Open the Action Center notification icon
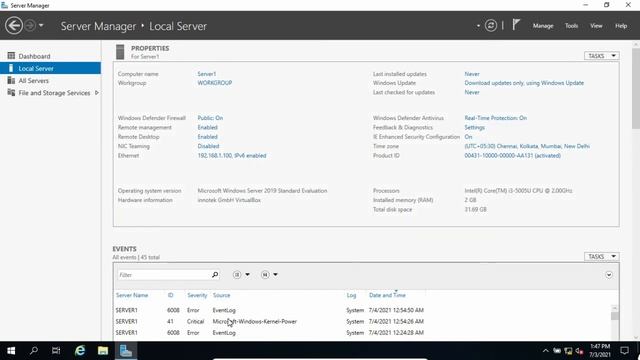 624,351
